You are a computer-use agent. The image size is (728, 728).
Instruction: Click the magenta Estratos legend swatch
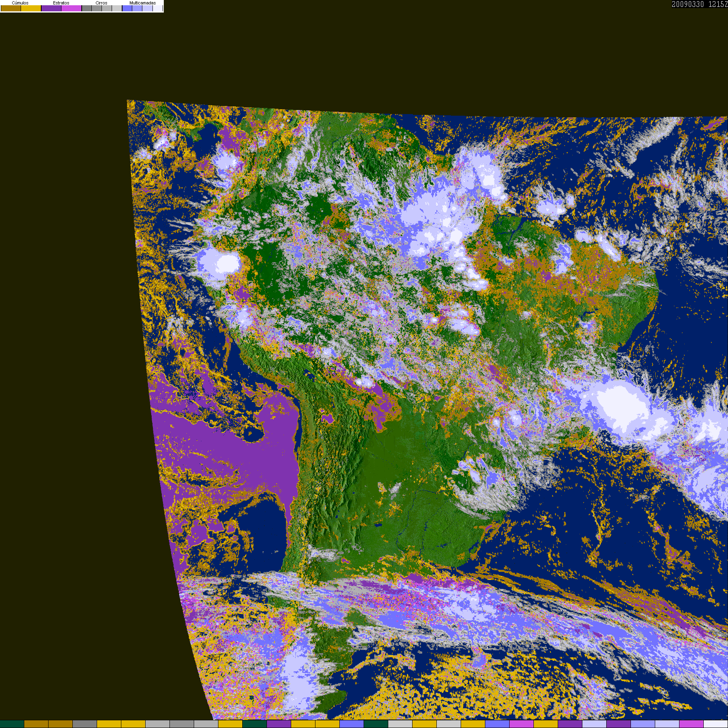coord(71,8)
